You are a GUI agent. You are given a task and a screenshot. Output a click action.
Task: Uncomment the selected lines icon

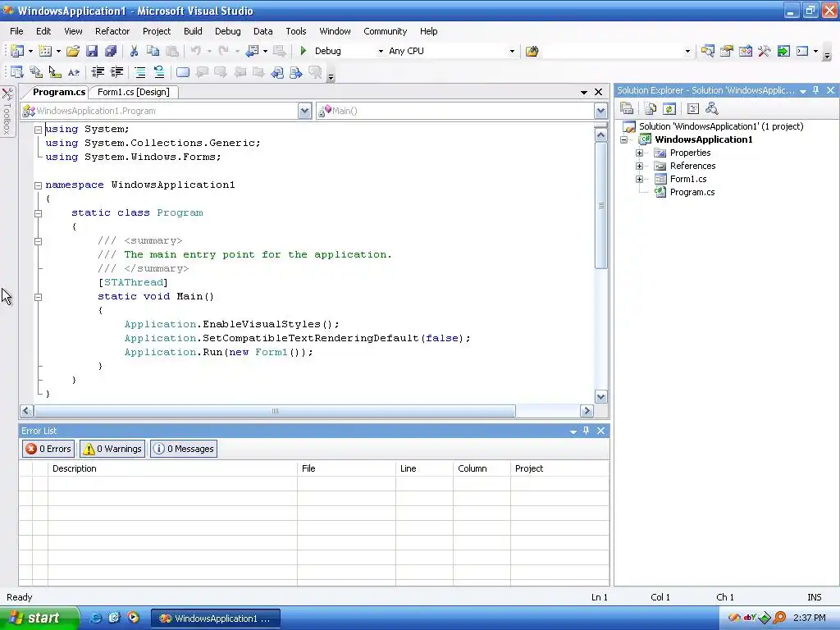158,72
